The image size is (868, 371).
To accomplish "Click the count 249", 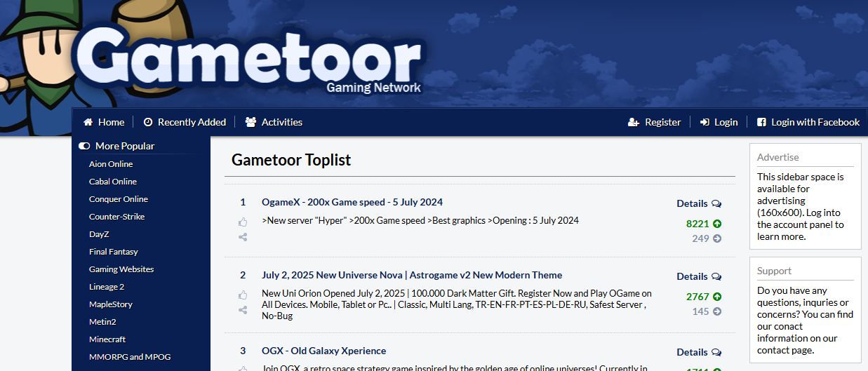I will [x=700, y=238].
